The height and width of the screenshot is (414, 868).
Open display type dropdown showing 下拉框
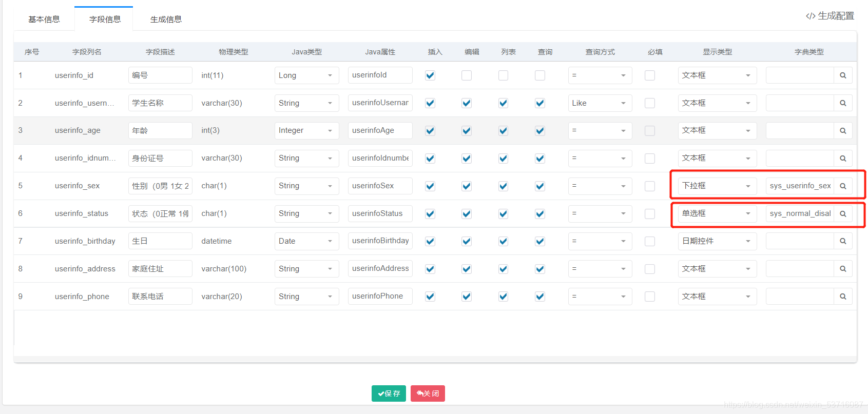coord(717,186)
